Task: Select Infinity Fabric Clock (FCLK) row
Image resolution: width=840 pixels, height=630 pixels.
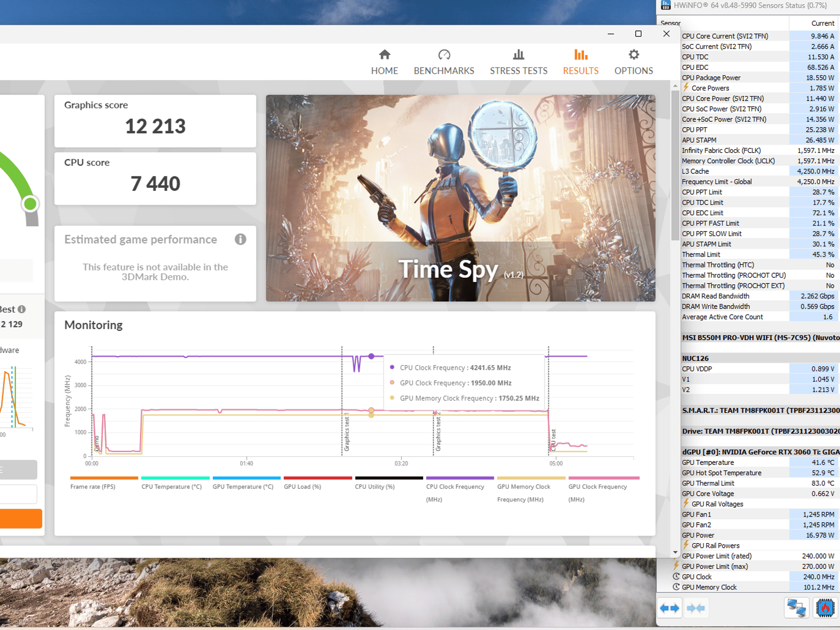Action: [x=760, y=151]
